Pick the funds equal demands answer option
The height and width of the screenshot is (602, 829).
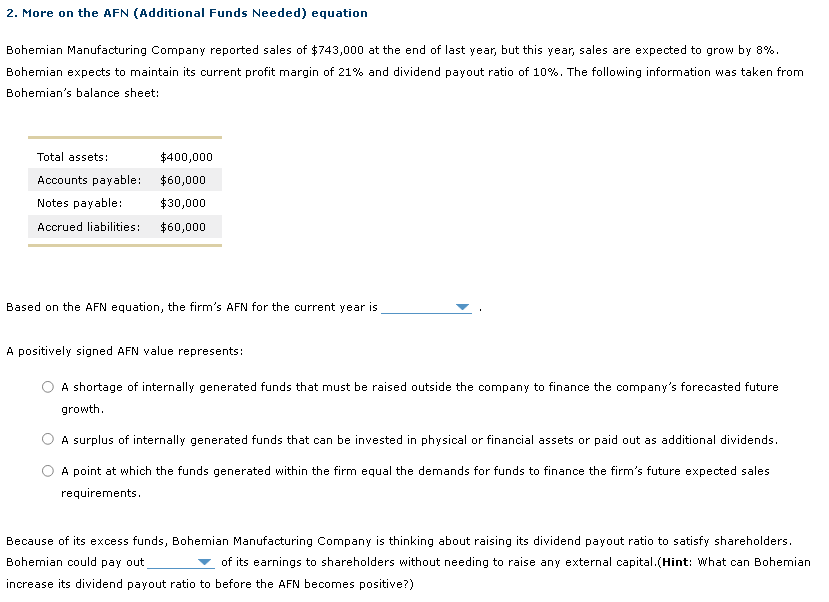tap(47, 470)
